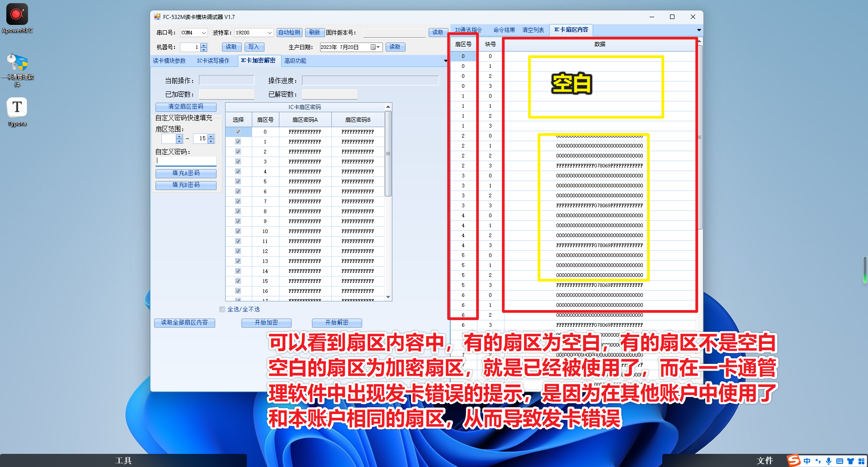The image size is (868, 467).
Task: Increase the sector range end value 15
Action: pos(211,136)
